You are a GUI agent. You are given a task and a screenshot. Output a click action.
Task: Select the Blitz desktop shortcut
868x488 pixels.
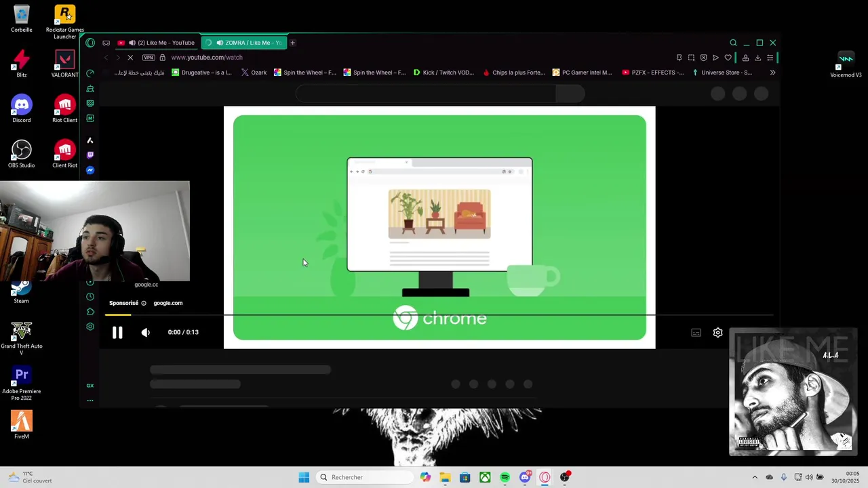22,64
